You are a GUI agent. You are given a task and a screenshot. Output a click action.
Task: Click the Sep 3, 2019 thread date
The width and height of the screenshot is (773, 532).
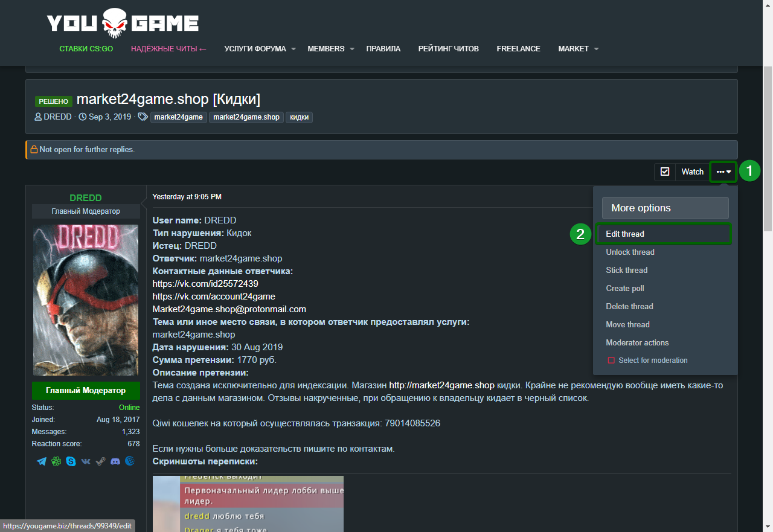[110, 117]
